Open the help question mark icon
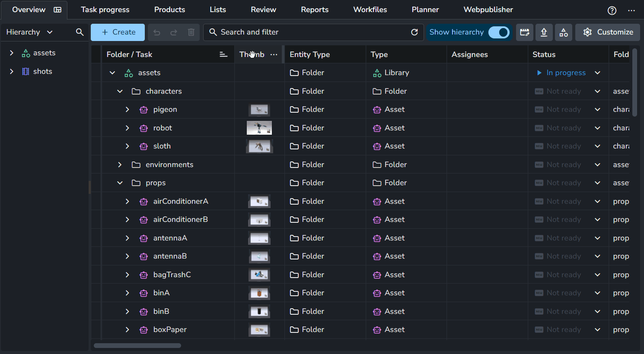Viewport: 644px width, 354px height. [612, 10]
